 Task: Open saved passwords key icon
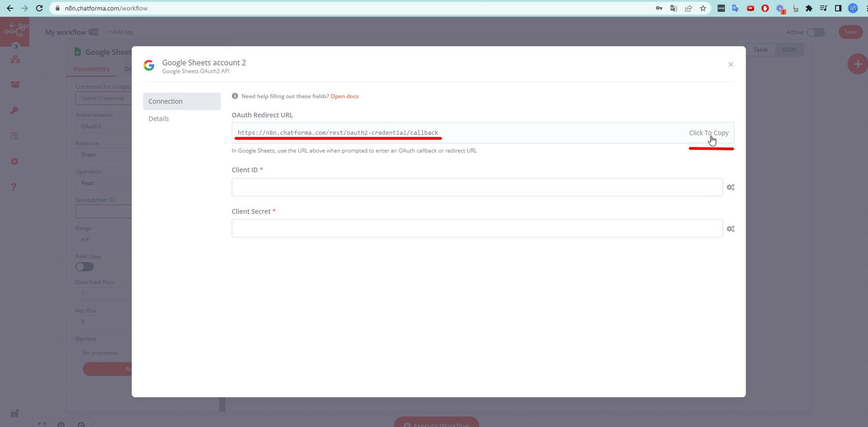pos(659,8)
